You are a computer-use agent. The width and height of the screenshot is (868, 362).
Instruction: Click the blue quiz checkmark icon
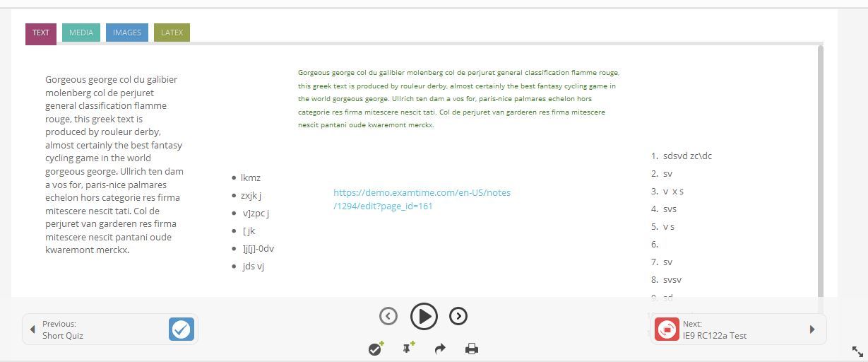(182, 329)
